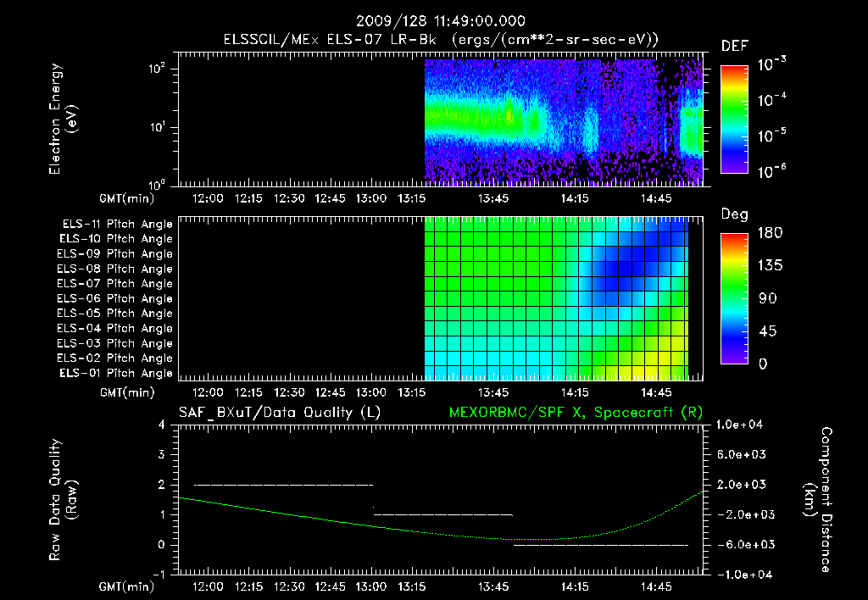Click the 10^2 tick on electron energy axis
This screenshot has width=868, height=600.
pyautogui.click(x=157, y=69)
